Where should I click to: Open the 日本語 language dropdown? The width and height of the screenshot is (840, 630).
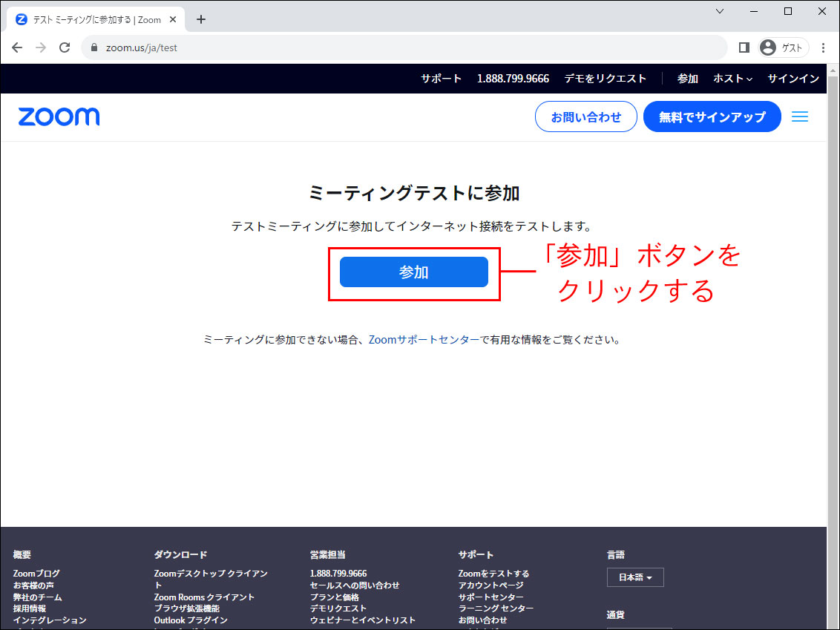(x=635, y=577)
